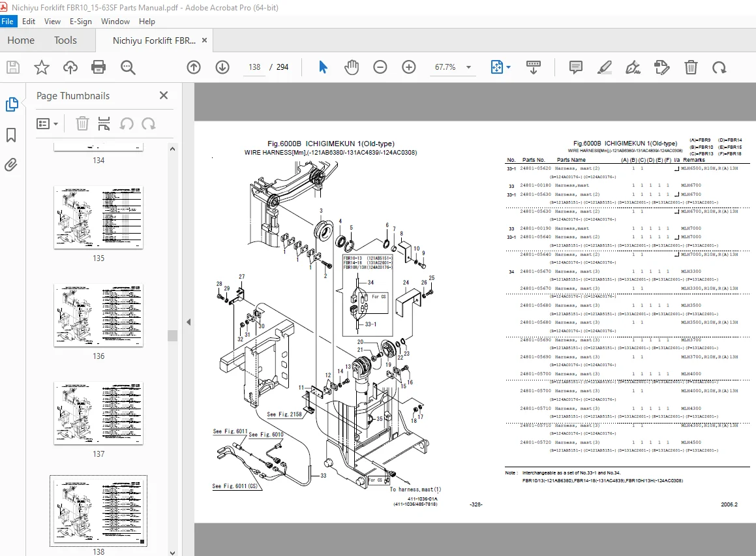Open the Edit menu

point(29,22)
